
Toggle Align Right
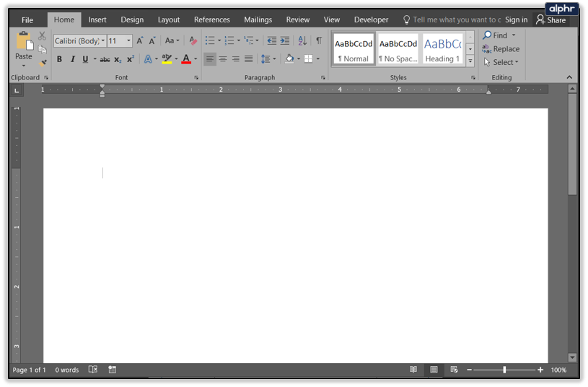[235, 59]
